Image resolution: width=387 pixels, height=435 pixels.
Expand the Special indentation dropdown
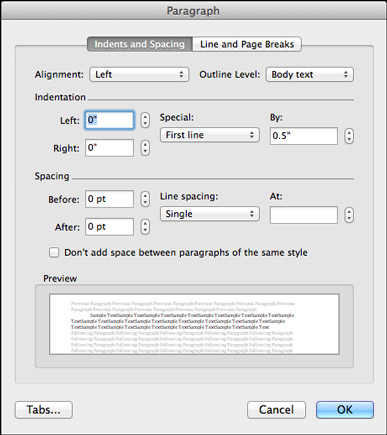[210, 135]
